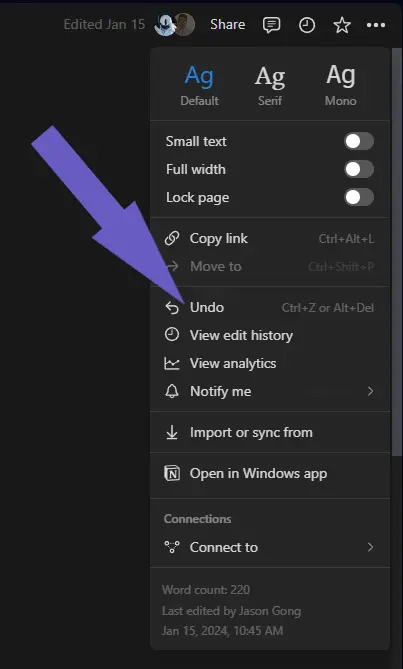Open the updates clock icon in header
This screenshot has height=669, width=403.
click(x=307, y=25)
